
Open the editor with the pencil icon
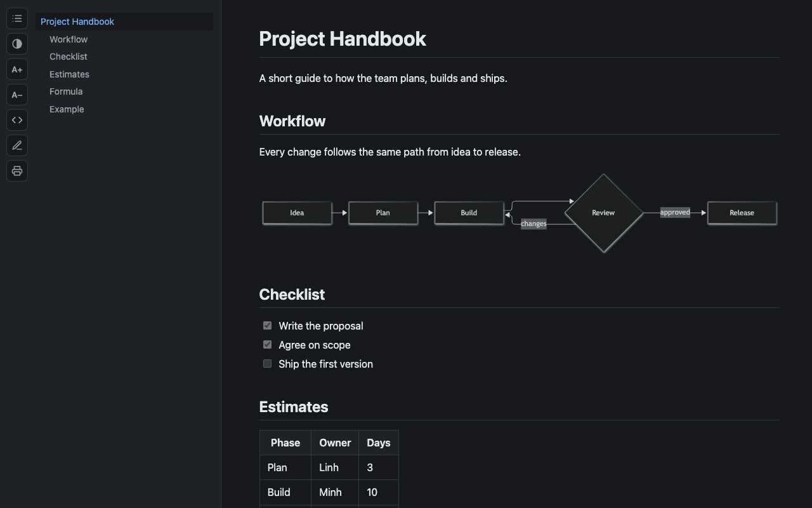coord(17,145)
